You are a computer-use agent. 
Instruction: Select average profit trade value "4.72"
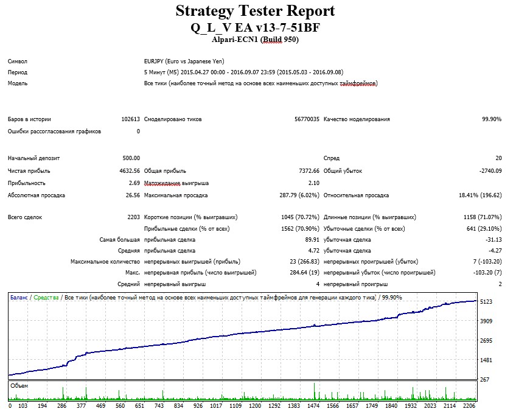tap(314, 251)
